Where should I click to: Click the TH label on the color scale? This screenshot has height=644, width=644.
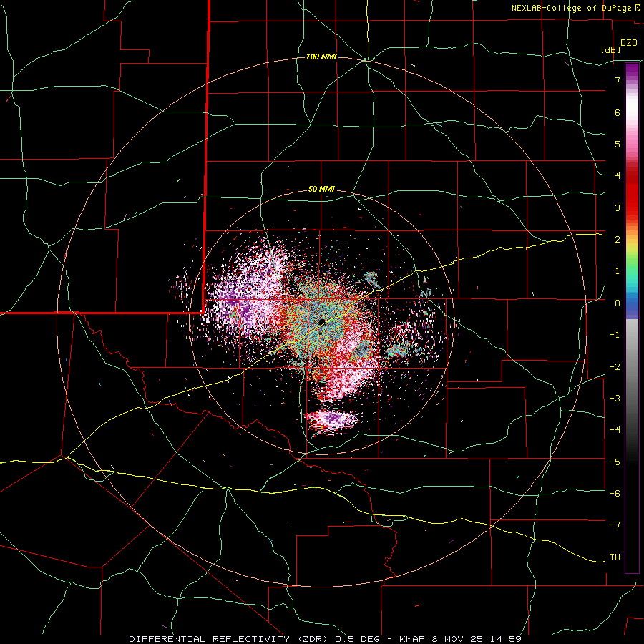click(615, 557)
